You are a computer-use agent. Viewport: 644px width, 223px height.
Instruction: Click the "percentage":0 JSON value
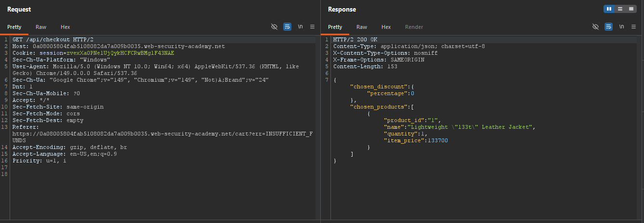click(391, 93)
